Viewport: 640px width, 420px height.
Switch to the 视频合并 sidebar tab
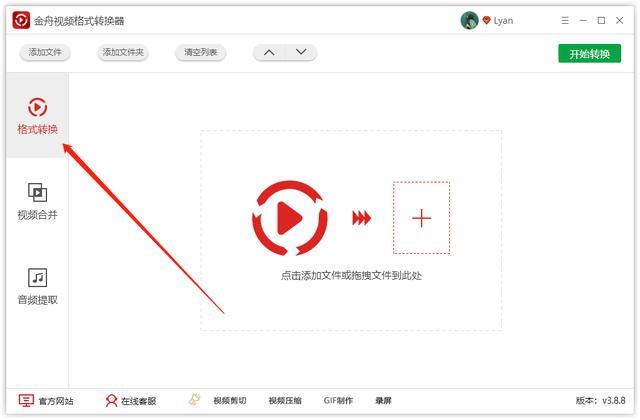37,200
